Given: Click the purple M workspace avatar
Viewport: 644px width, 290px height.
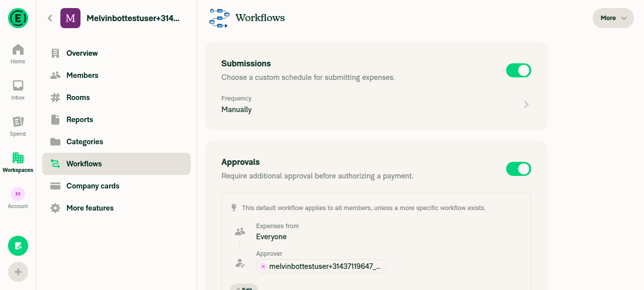Looking at the screenshot, I should click(70, 18).
